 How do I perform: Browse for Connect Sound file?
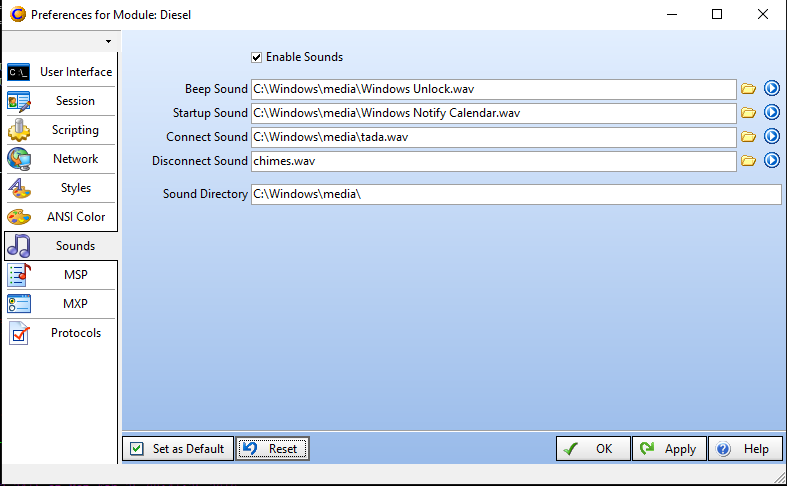click(x=748, y=137)
